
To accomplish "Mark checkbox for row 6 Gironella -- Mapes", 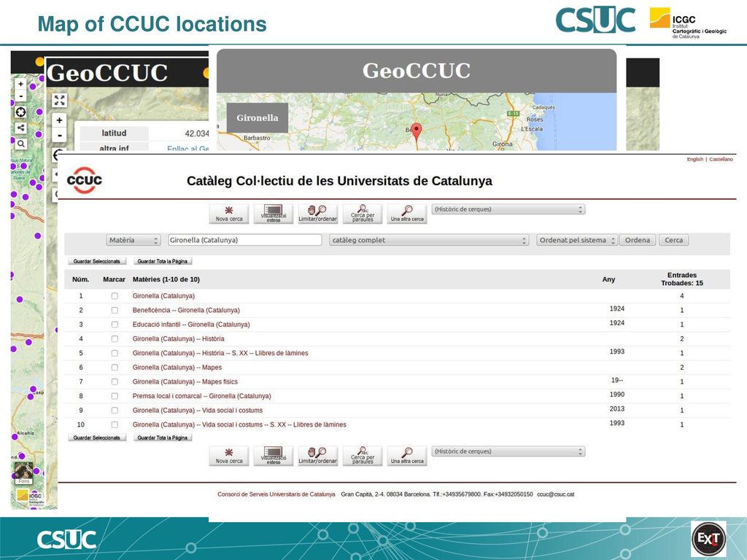I will (115, 367).
